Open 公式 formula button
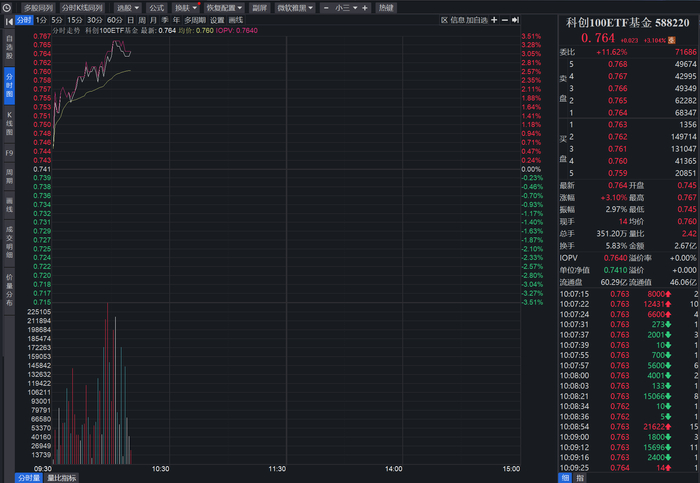This screenshot has width=700, height=483. pyautogui.click(x=157, y=8)
